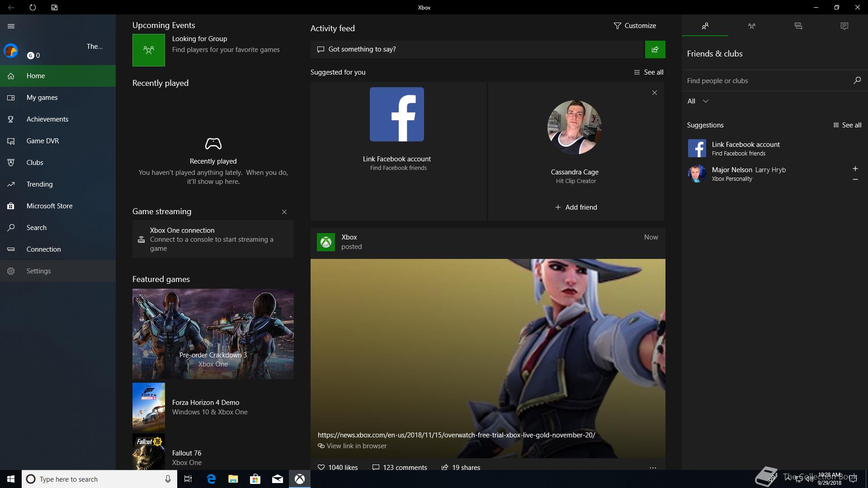Screen dimensions: 868x488
Task: Expand the All filter dropdown
Action: pyautogui.click(x=698, y=101)
